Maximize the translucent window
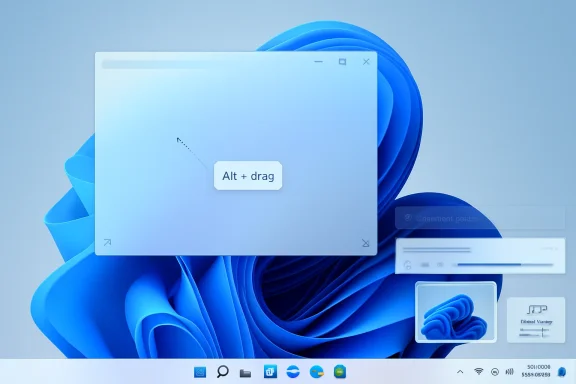 point(342,62)
